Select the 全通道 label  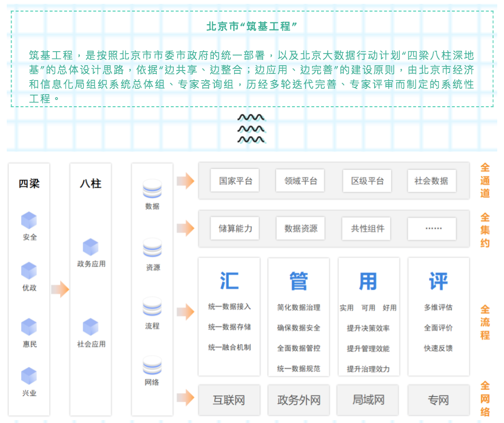(485, 181)
